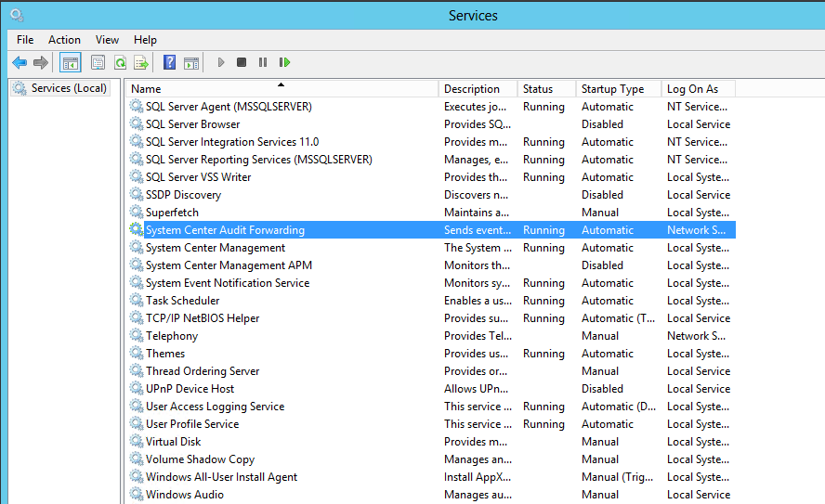Image resolution: width=825 pixels, height=504 pixels.
Task: Click 'Automatic (T...' startup type for NetBIOS Helper
Action: (x=618, y=318)
